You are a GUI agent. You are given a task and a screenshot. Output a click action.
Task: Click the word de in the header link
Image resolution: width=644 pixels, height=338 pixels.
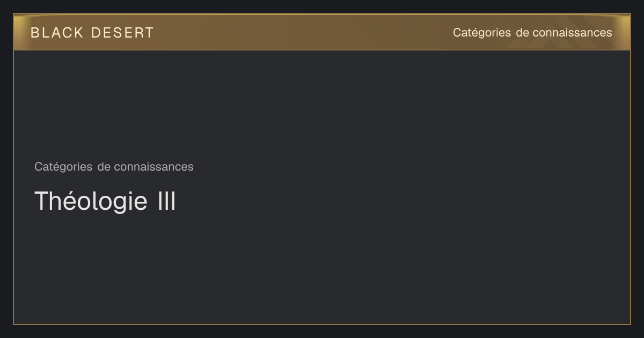[522, 33]
